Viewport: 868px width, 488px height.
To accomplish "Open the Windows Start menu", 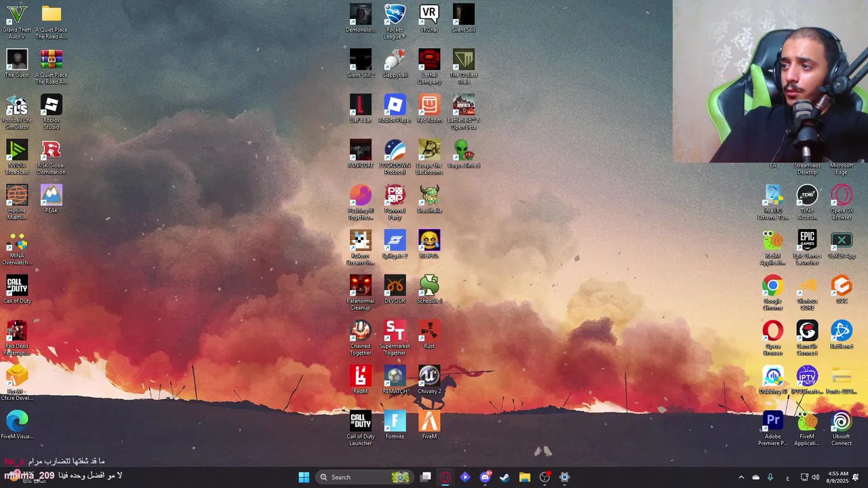I will [x=304, y=477].
